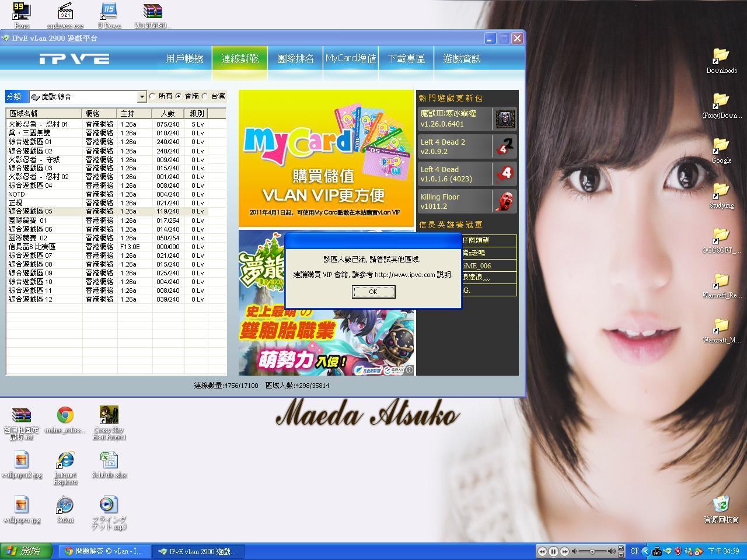This screenshot has height=560, width=747.
Task: Pause playback in taskbar media player
Action: pos(553,551)
